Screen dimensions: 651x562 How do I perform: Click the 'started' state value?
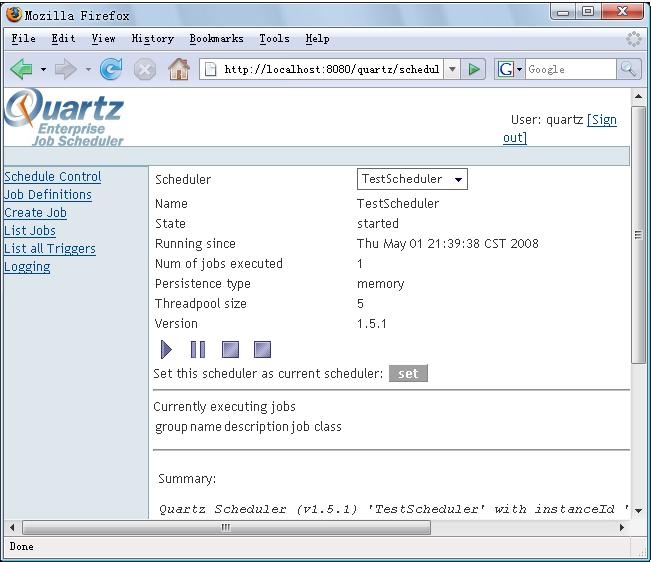(378, 224)
